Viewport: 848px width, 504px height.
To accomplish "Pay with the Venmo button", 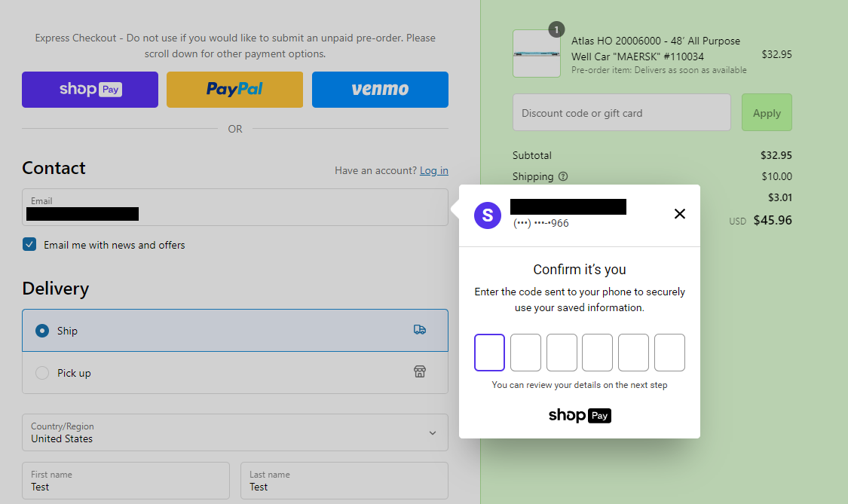I will pos(380,89).
